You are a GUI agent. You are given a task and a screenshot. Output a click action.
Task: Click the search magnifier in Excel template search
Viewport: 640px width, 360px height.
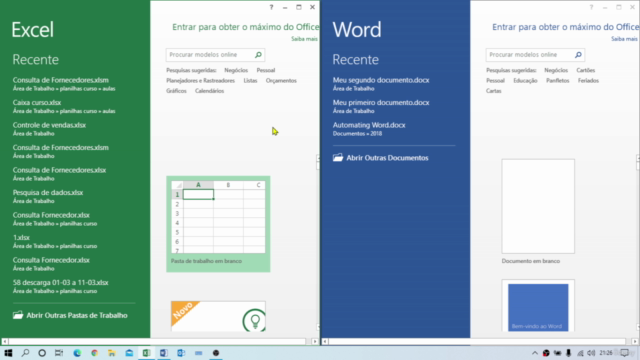pos(258,55)
